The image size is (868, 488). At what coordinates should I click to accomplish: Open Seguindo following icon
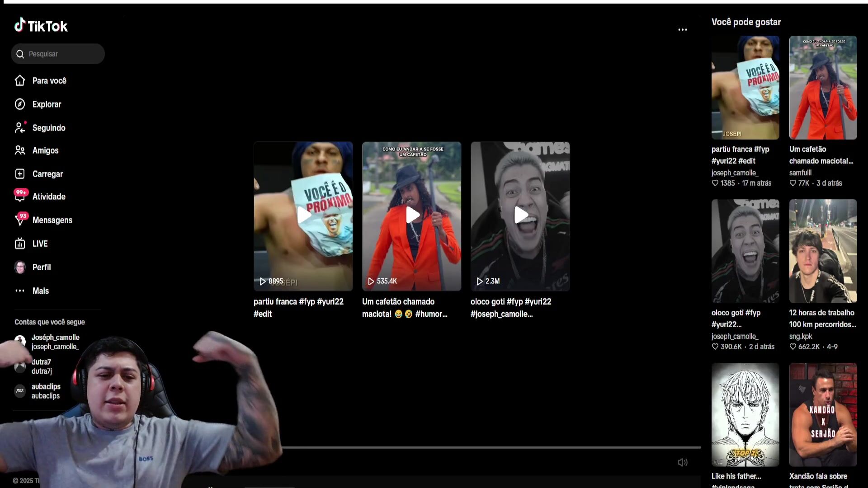(x=20, y=127)
